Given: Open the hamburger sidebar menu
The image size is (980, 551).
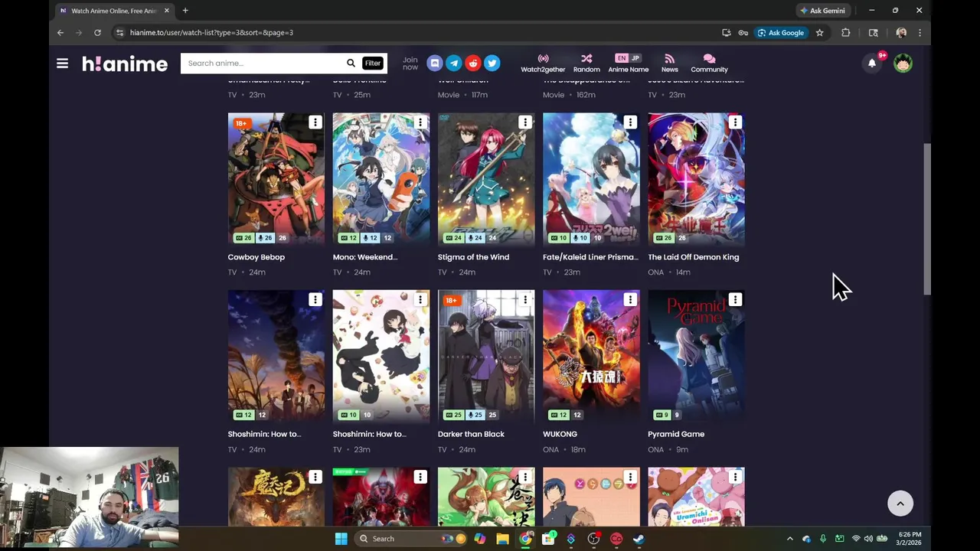Looking at the screenshot, I should point(62,64).
